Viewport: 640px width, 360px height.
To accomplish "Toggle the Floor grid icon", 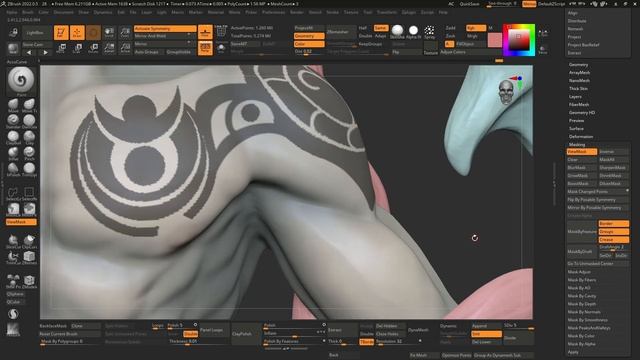I will point(205,32).
